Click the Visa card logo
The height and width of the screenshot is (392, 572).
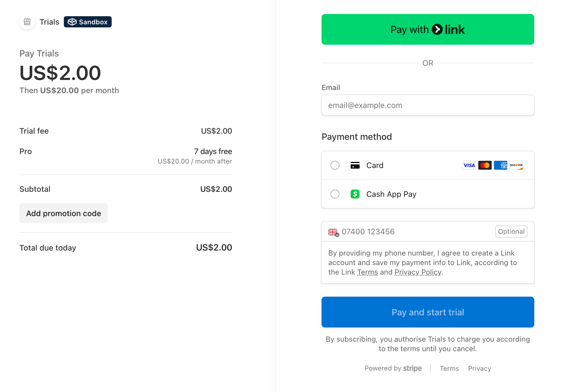click(x=469, y=165)
